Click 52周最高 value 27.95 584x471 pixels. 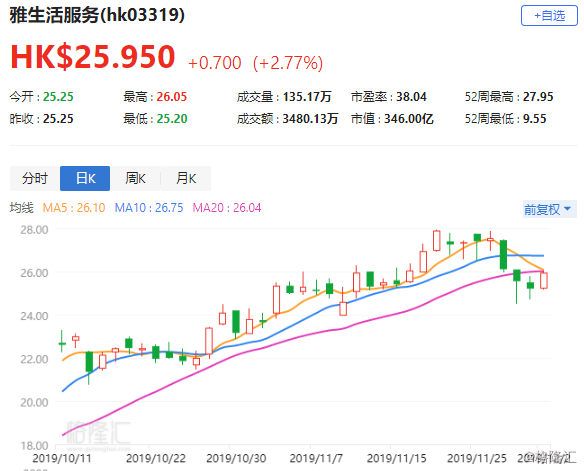pyautogui.click(x=538, y=97)
